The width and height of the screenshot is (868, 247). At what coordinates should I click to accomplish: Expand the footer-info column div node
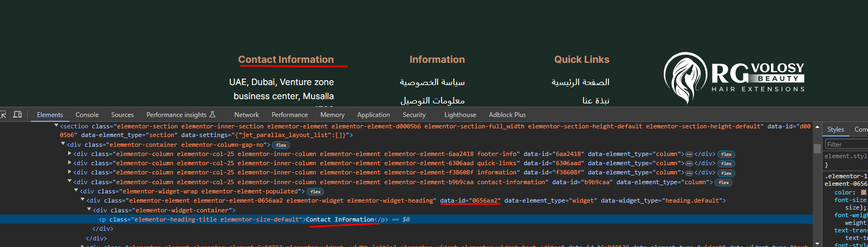[x=69, y=154]
